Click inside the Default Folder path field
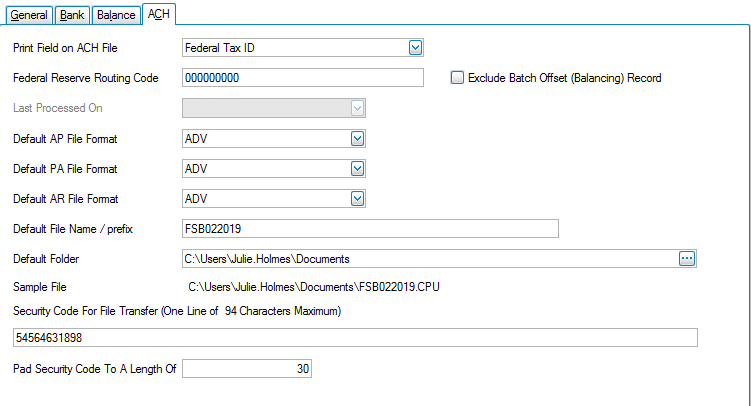 tap(428, 259)
